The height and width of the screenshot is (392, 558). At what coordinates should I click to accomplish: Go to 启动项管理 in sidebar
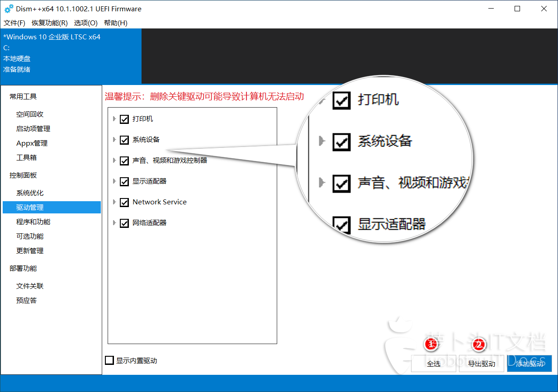33,129
